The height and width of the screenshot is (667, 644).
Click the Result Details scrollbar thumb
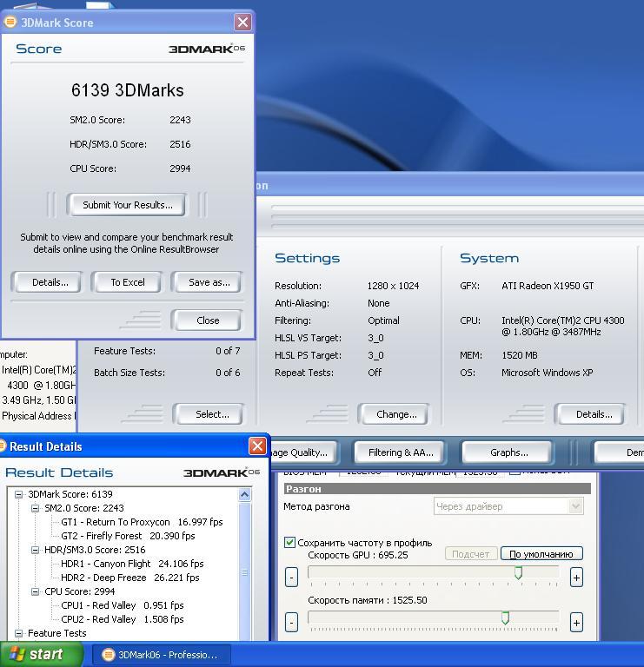click(x=245, y=571)
